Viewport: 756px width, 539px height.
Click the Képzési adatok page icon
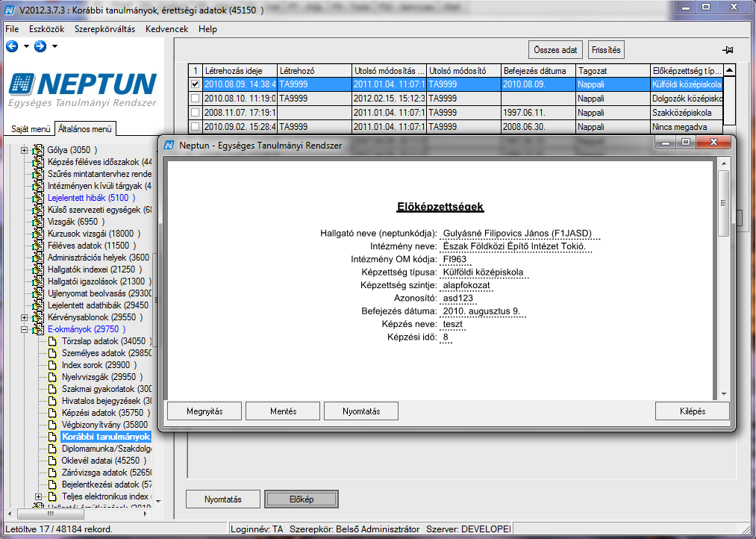(52, 413)
